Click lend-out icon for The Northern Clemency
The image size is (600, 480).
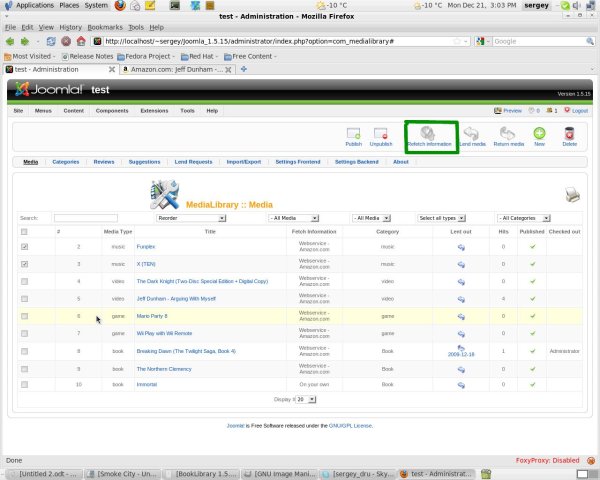(461, 369)
